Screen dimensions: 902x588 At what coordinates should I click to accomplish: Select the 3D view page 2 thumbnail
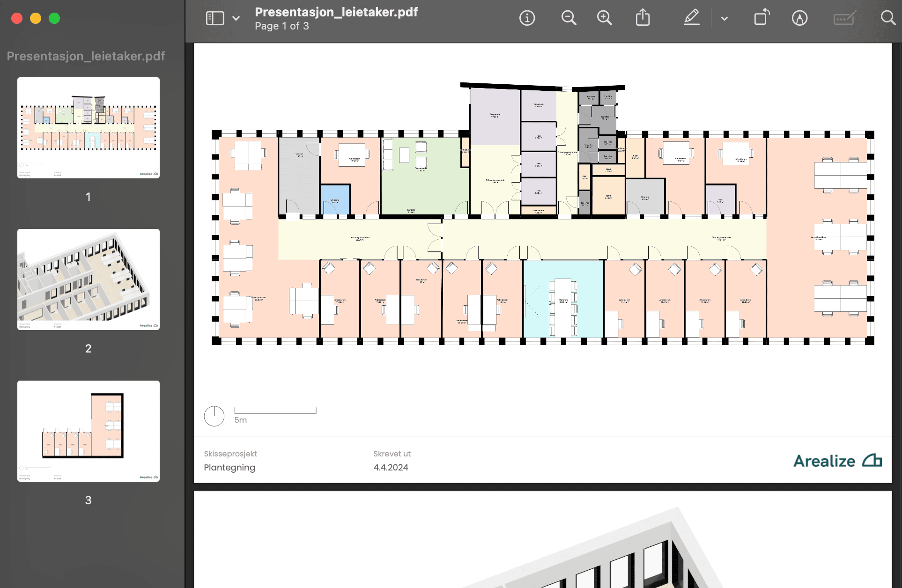(89, 279)
